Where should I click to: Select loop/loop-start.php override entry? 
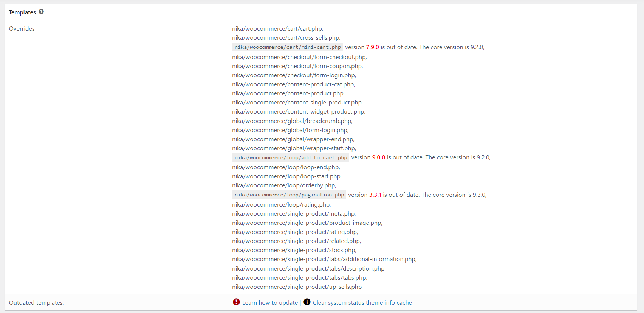287,176
